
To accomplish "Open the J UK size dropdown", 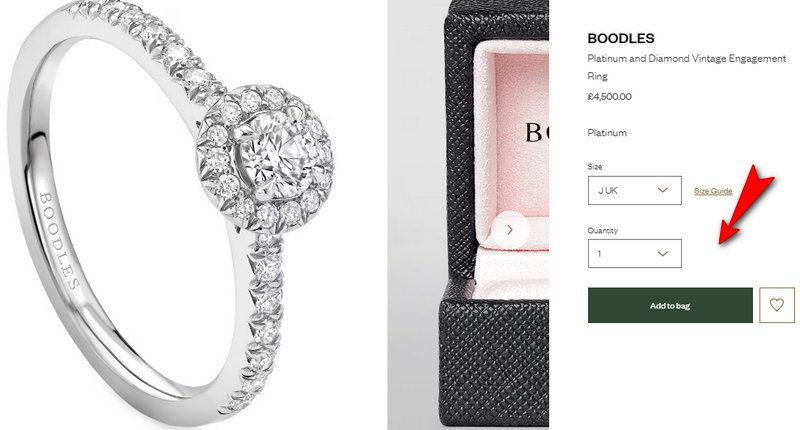I will pos(635,190).
